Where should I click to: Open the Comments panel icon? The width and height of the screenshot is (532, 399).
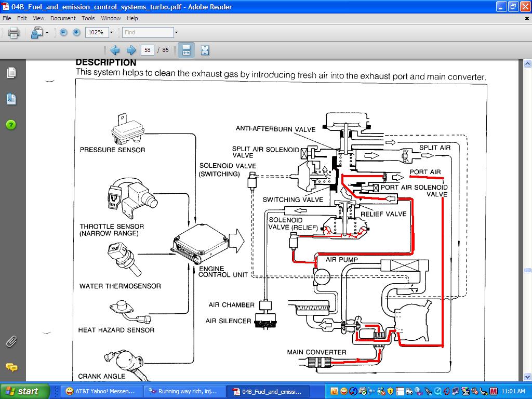tap(11, 367)
